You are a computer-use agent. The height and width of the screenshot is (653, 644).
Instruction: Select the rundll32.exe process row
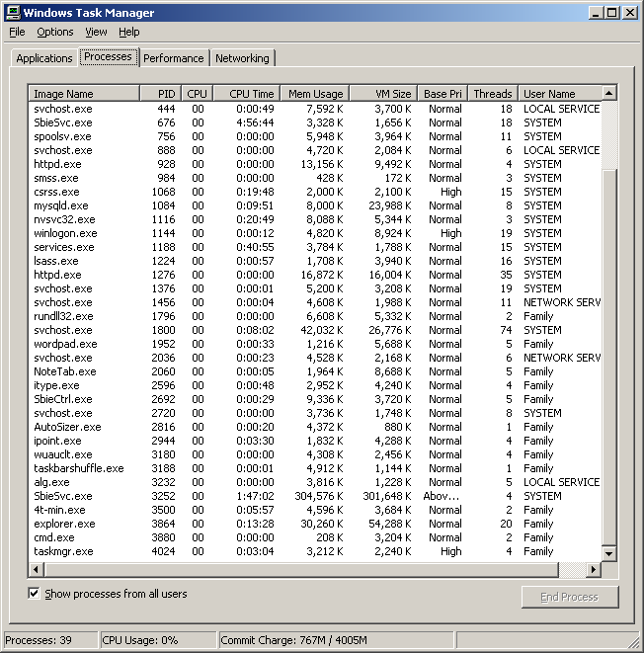click(x=315, y=316)
